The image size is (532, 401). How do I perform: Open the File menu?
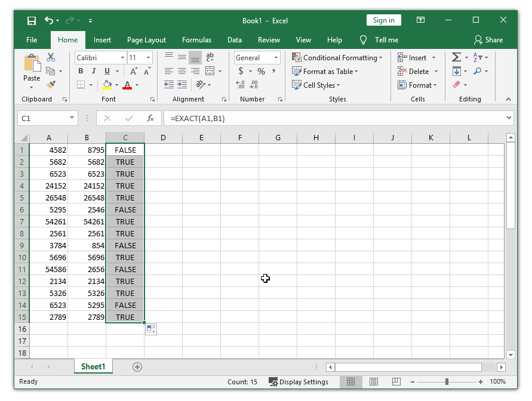click(x=32, y=40)
